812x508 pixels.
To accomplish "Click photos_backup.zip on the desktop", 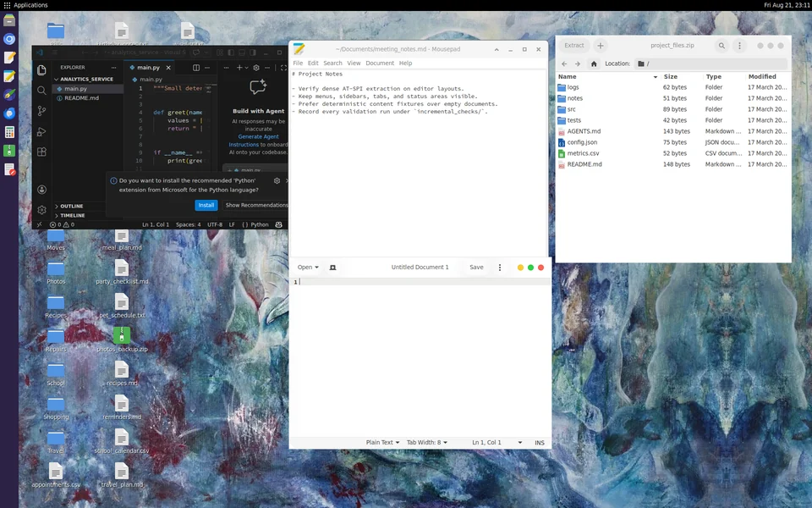I will pos(122,340).
